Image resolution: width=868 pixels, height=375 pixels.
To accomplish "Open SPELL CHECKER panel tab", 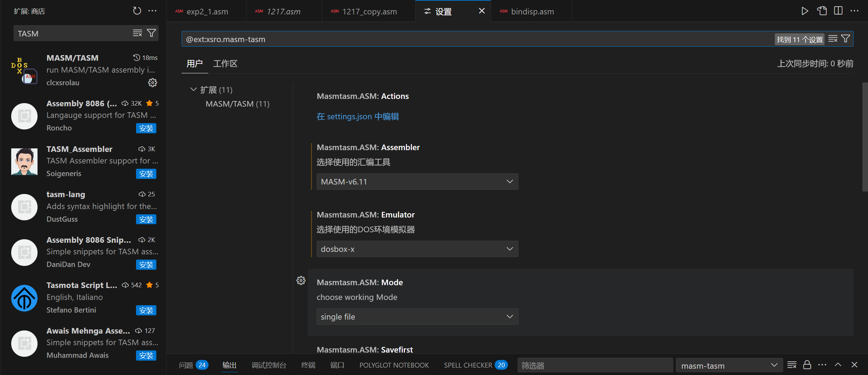I will tap(475, 365).
